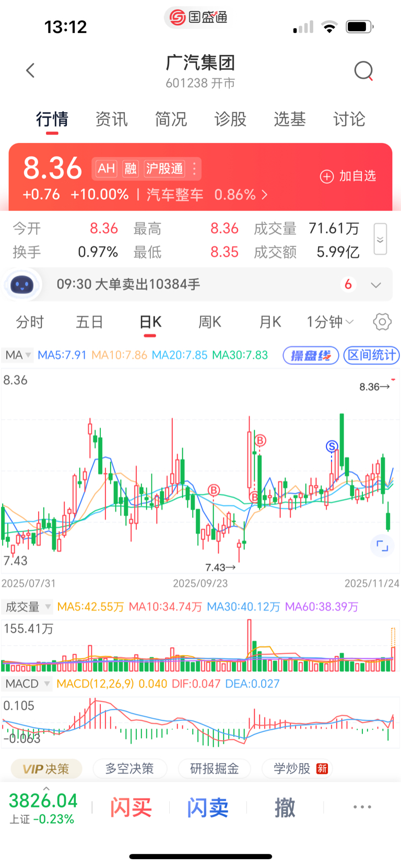Tap the DIF:0.047 value
Viewport: 401px width, 868px height.
point(196,684)
